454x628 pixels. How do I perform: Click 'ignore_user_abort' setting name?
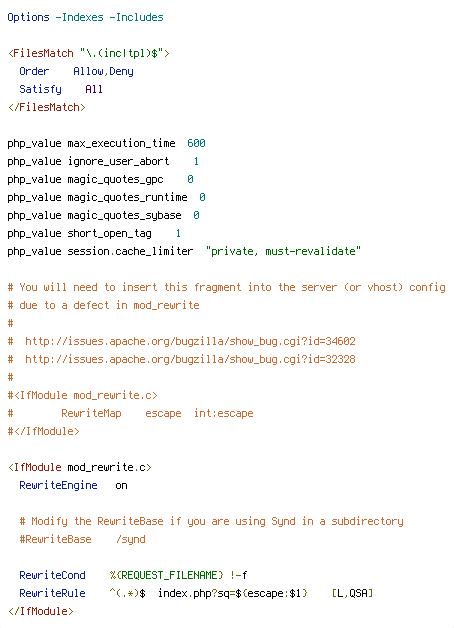tap(119, 161)
